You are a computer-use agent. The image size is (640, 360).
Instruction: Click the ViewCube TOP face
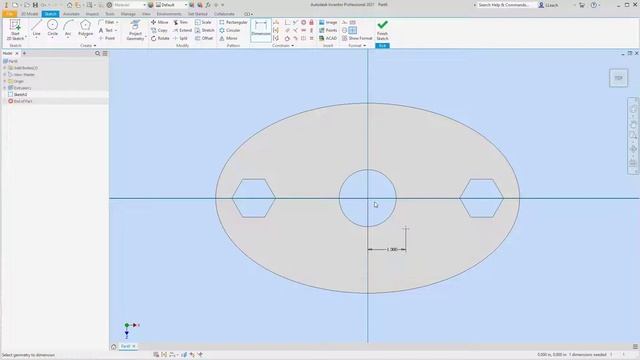coord(619,78)
